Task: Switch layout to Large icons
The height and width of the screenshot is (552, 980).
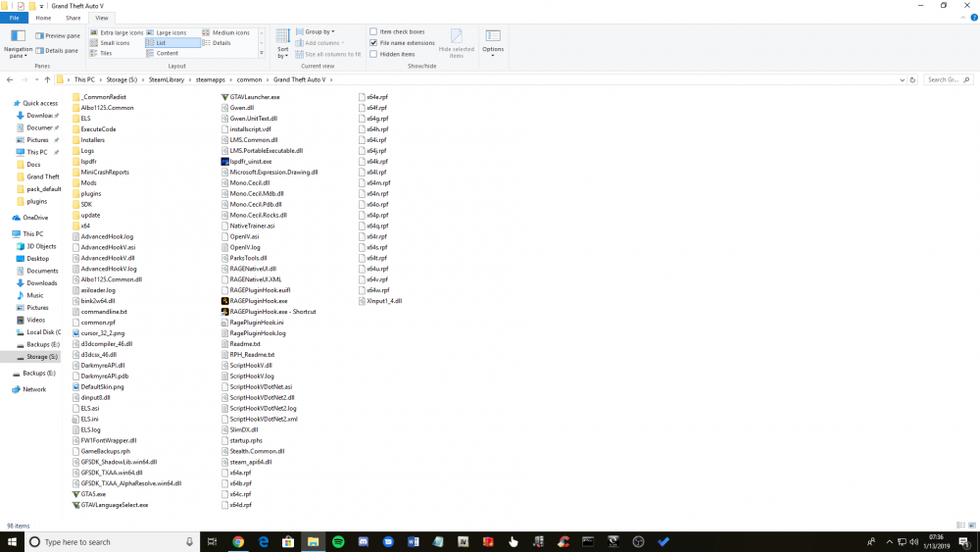Action: point(167,32)
